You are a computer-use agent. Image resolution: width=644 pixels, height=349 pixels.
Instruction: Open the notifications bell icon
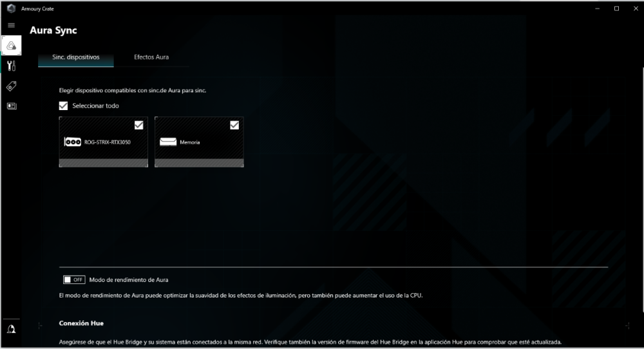pos(11,329)
